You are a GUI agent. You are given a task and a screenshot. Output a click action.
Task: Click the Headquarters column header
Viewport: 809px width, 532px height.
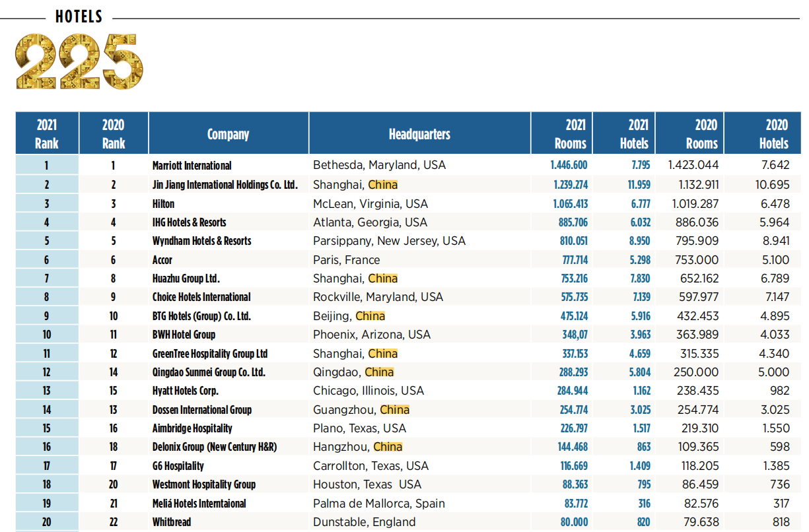[419, 133]
